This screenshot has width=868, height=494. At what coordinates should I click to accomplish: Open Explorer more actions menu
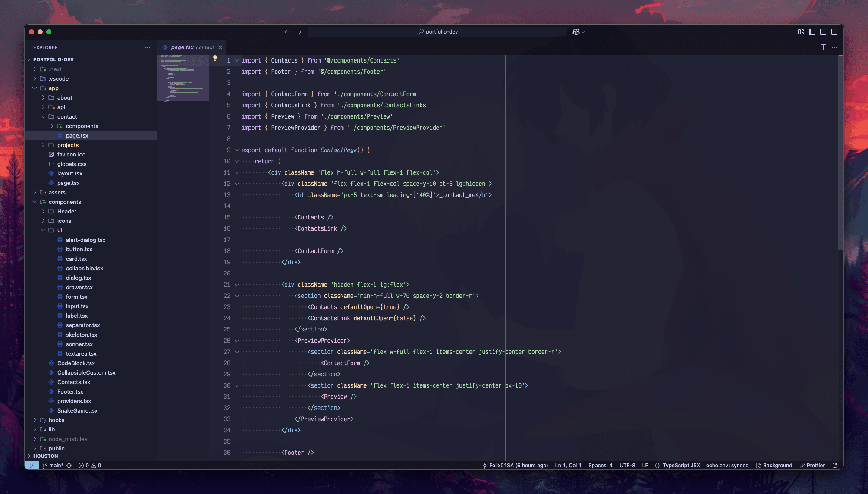(x=148, y=47)
